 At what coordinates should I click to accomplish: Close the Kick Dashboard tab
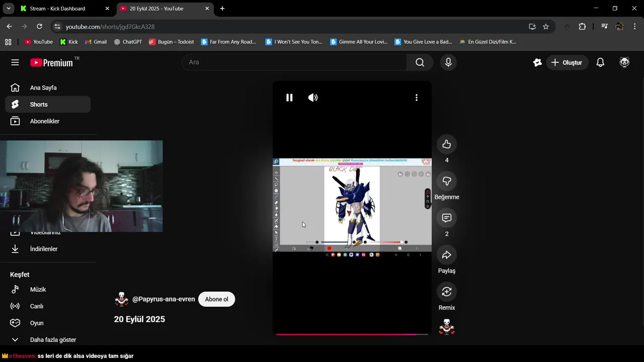pos(107,9)
